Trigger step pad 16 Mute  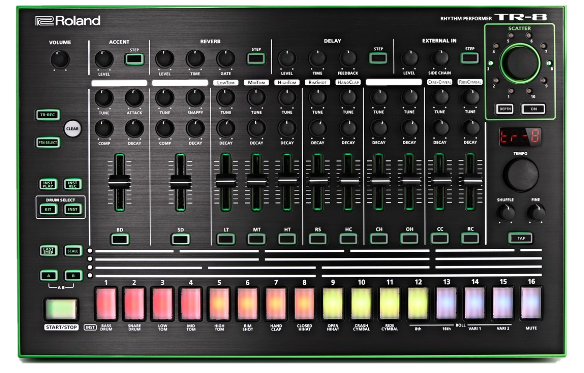[x=531, y=303]
